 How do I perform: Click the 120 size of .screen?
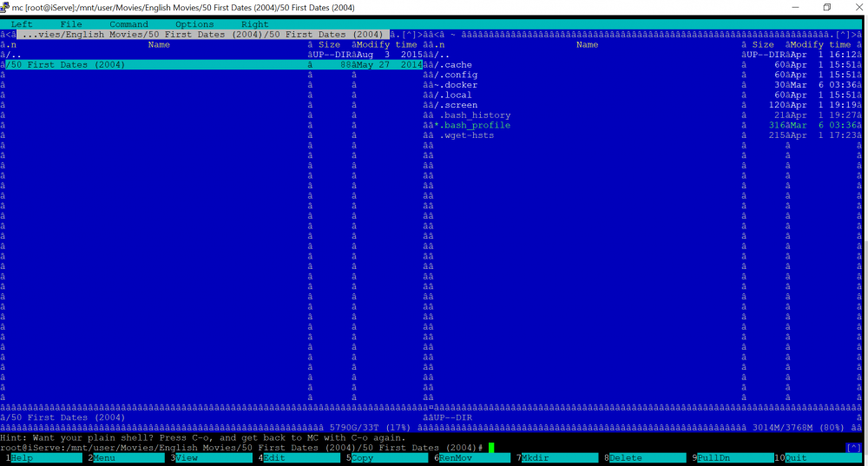click(777, 105)
